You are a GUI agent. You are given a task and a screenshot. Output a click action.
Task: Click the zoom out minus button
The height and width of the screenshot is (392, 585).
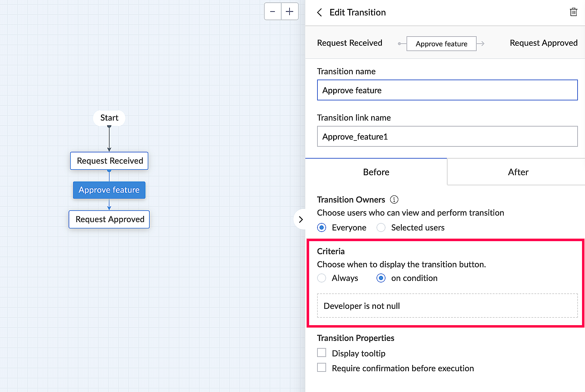pyautogui.click(x=272, y=12)
